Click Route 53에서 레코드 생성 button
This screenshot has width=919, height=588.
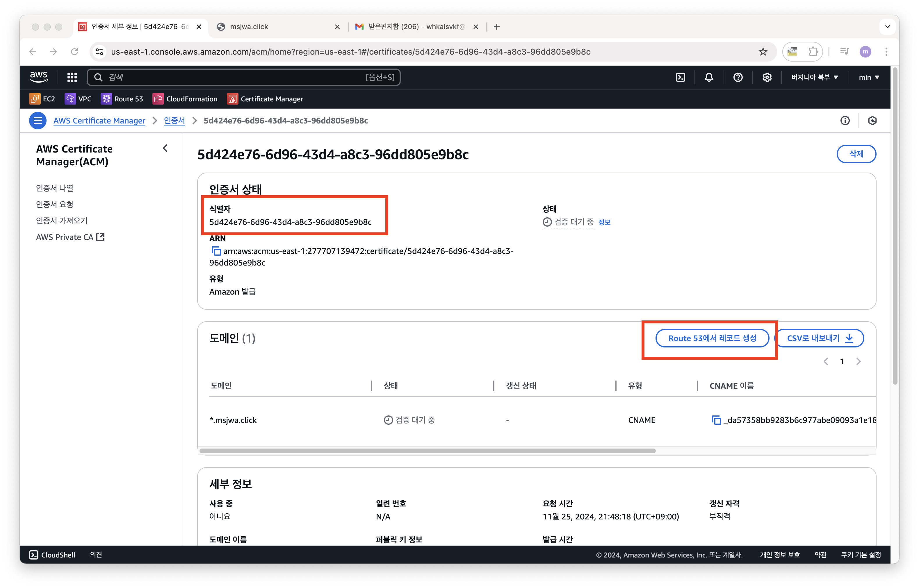click(x=712, y=338)
